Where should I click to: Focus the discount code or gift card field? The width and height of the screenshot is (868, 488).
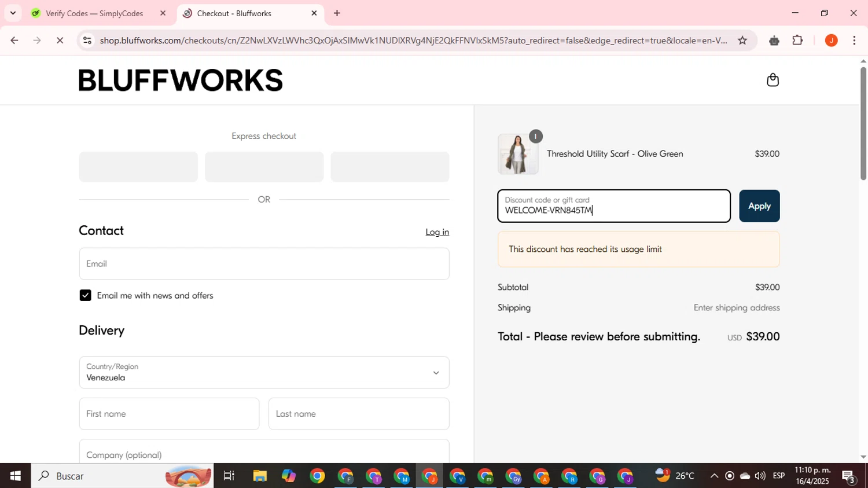click(614, 206)
